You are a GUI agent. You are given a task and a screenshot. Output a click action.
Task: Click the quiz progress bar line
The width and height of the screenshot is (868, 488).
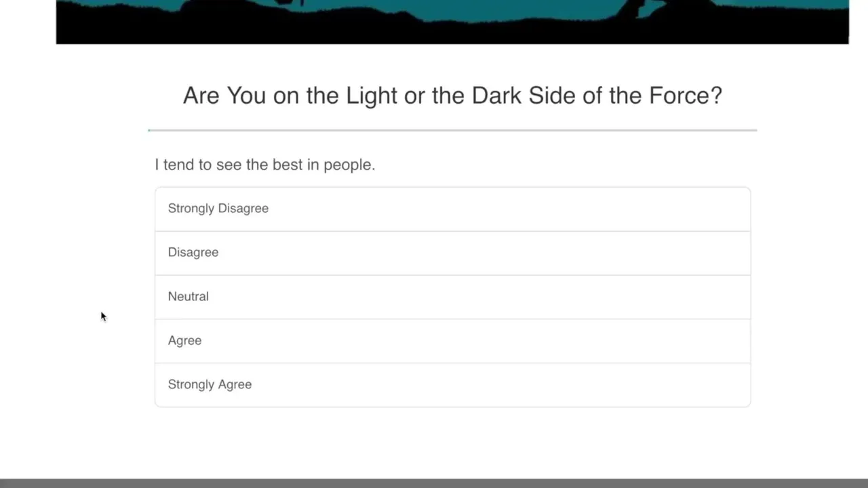452,130
